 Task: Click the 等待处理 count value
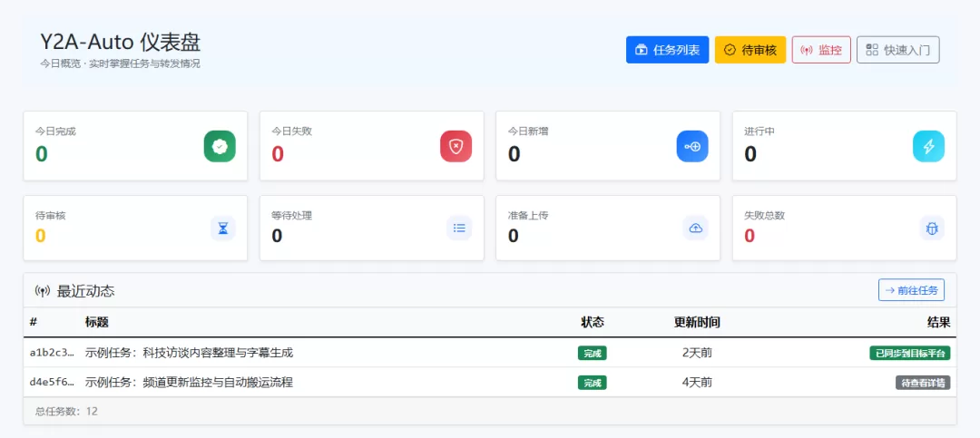[x=277, y=236]
